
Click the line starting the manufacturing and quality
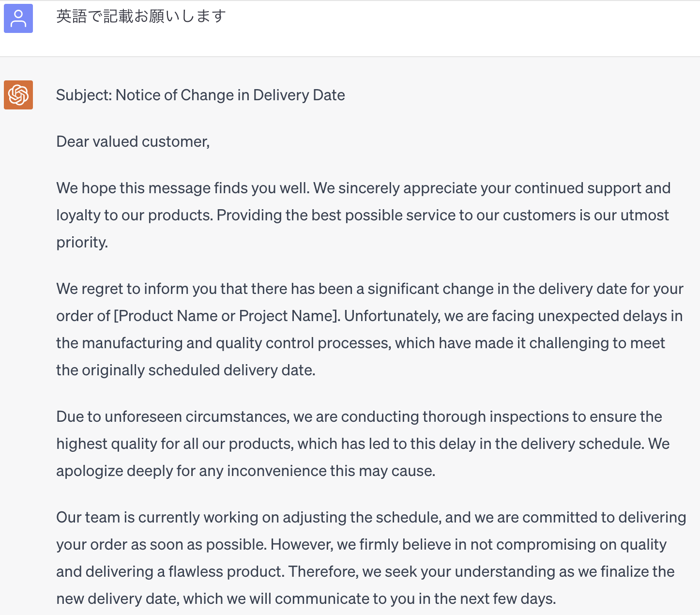point(361,343)
